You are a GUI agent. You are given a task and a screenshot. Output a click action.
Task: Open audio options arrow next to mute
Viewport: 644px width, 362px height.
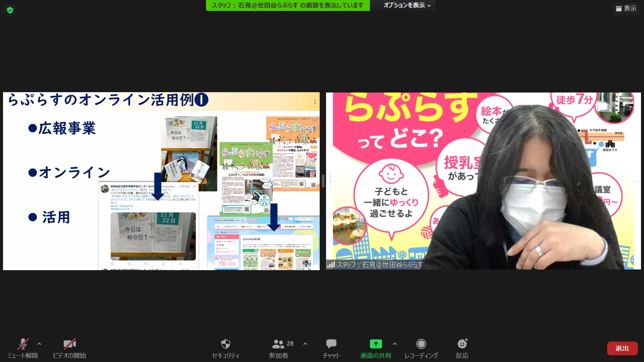(39, 344)
